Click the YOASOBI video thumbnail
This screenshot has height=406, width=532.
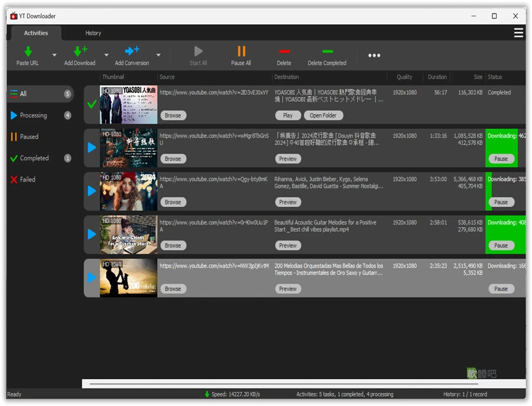[x=128, y=105]
